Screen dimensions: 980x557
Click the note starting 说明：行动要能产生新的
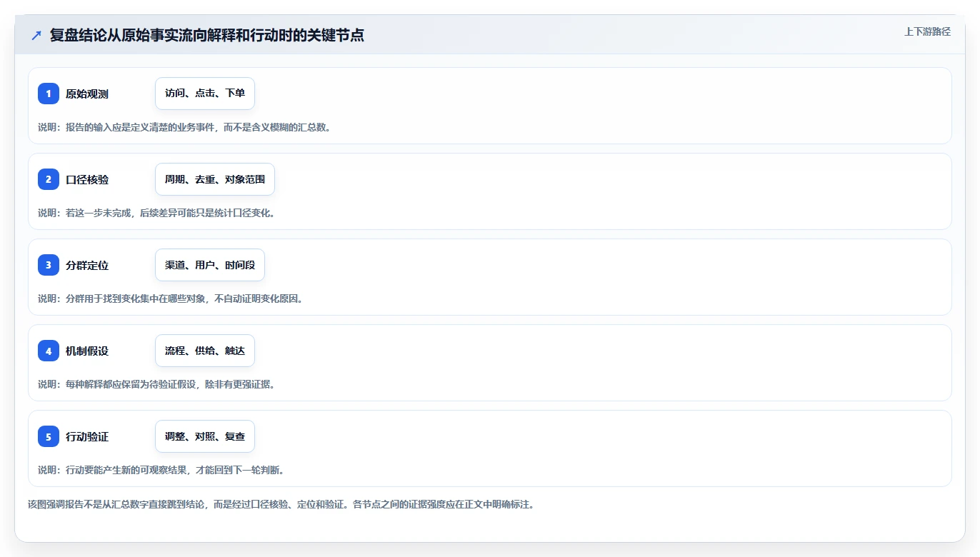click(161, 470)
